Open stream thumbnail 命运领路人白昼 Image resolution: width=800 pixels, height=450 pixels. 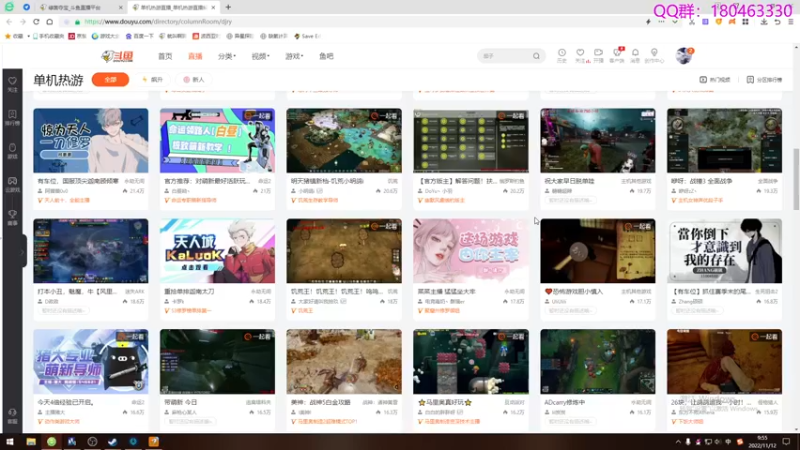click(x=217, y=140)
